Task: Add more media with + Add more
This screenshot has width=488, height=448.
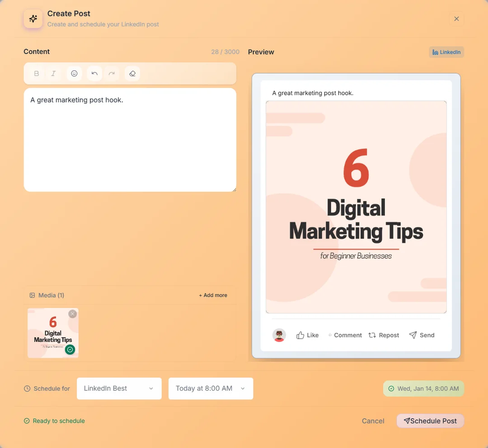Action: [212, 295]
